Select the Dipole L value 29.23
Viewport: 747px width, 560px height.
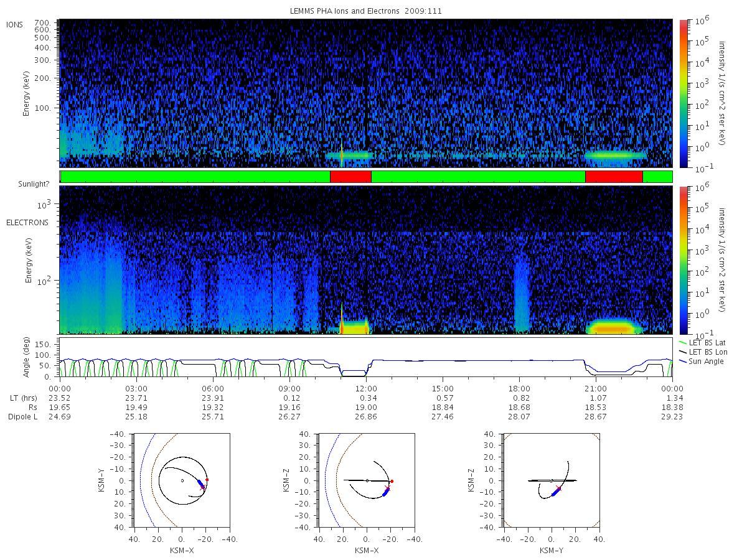coord(672,417)
